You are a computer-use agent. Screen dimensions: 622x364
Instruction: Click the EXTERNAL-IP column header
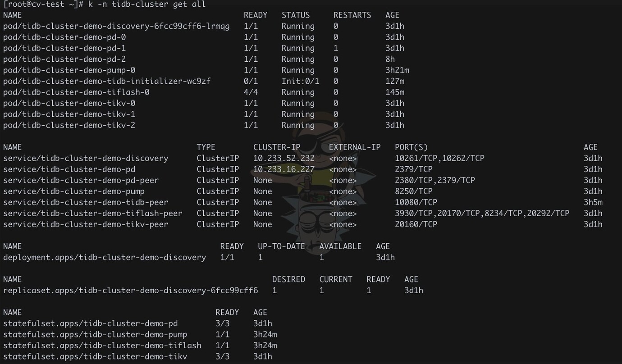click(355, 147)
